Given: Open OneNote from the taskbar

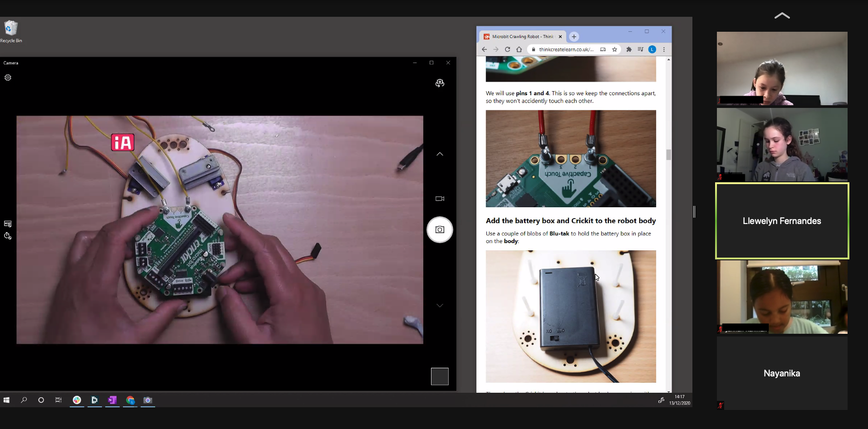Looking at the screenshot, I should (x=112, y=400).
